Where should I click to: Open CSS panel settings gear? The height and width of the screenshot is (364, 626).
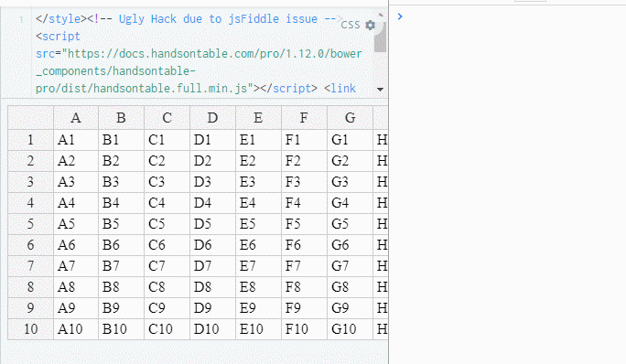point(371,25)
